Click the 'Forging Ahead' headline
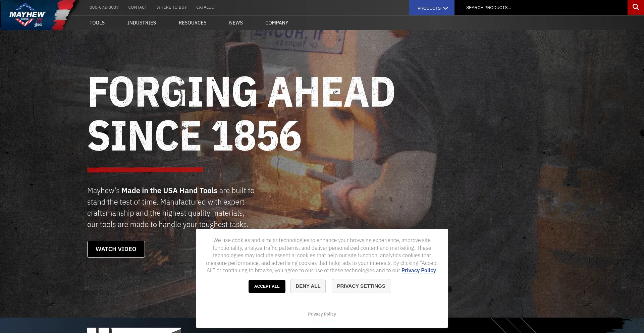644x333 pixels. click(241, 92)
